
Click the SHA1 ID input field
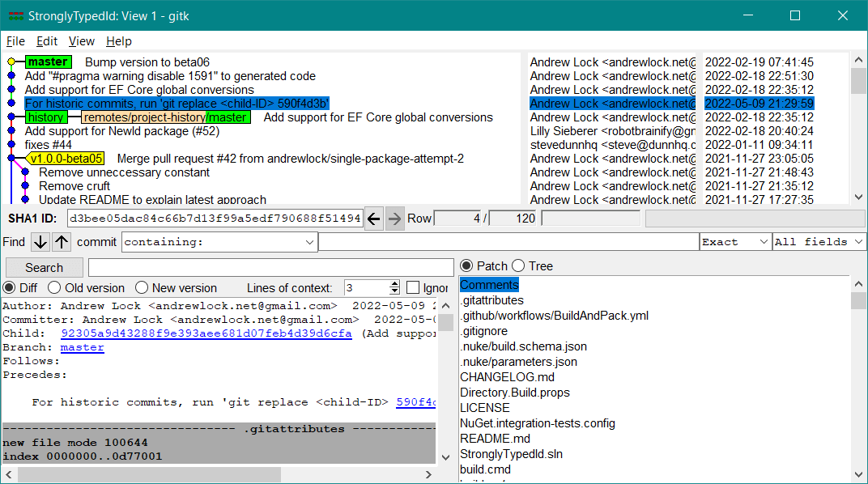point(215,219)
